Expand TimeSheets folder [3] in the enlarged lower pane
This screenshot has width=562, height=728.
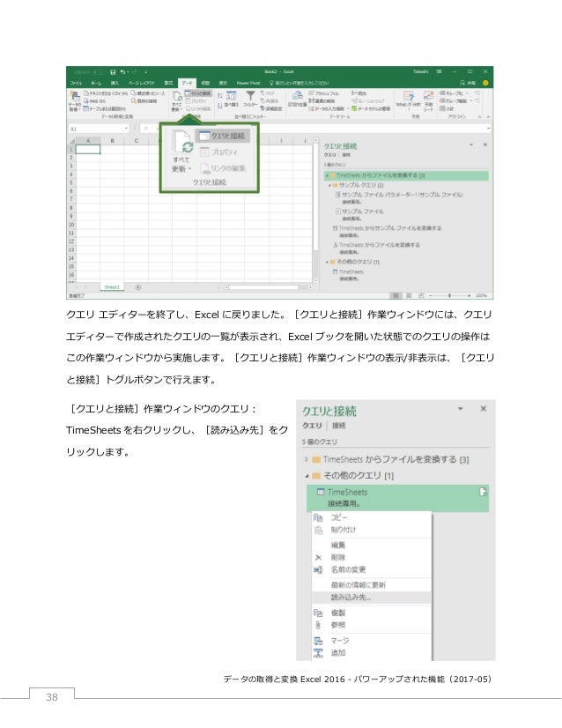pyautogui.click(x=307, y=459)
